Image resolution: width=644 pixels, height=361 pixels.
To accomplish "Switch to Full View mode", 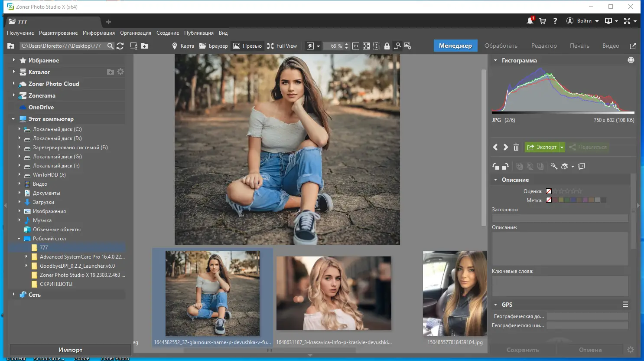I will pyautogui.click(x=282, y=46).
